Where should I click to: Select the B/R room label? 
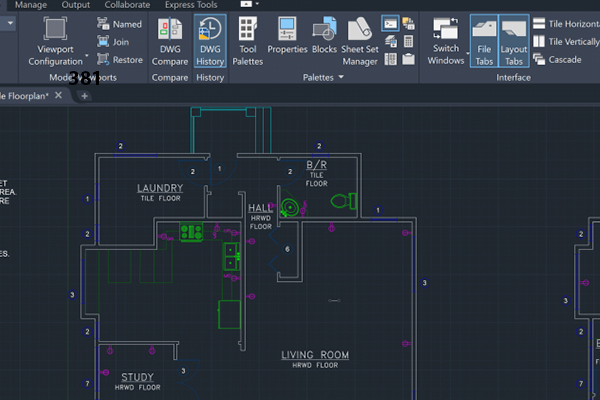tap(316, 165)
